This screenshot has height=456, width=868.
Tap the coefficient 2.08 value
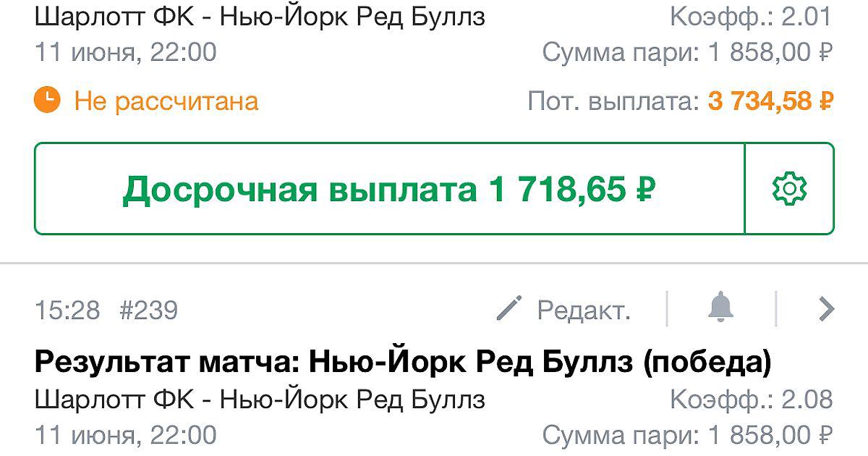(x=807, y=399)
